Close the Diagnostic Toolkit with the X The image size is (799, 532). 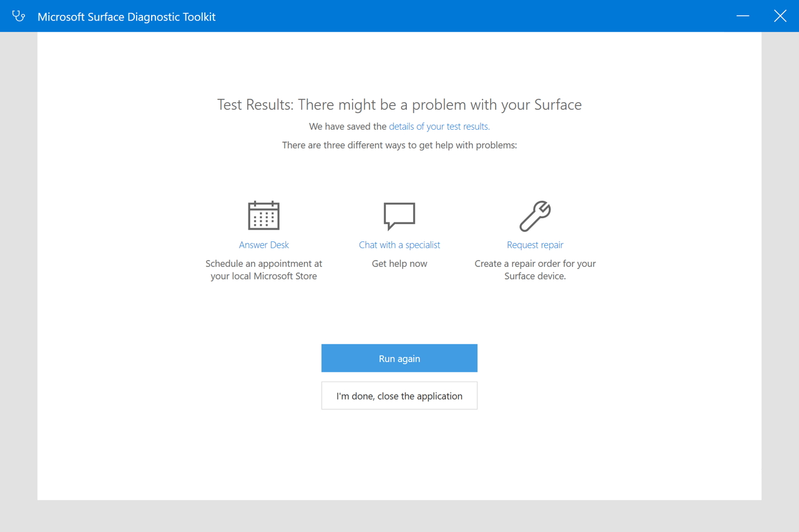(780, 16)
